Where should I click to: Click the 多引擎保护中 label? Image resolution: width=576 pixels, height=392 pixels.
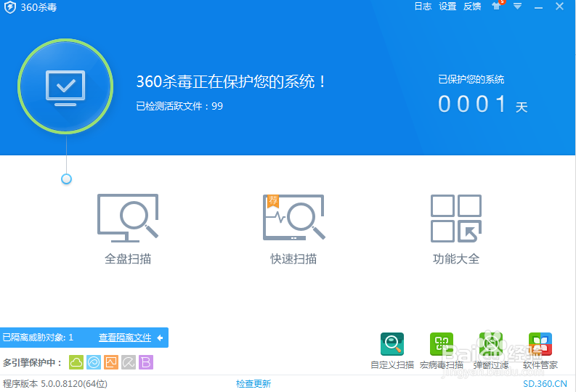(33, 363)
